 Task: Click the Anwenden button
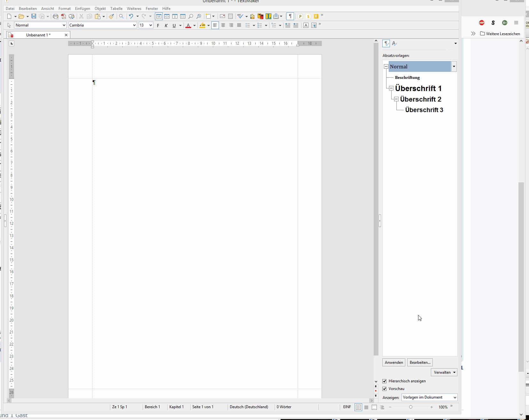pyautogui.click(x=394, y=363)
